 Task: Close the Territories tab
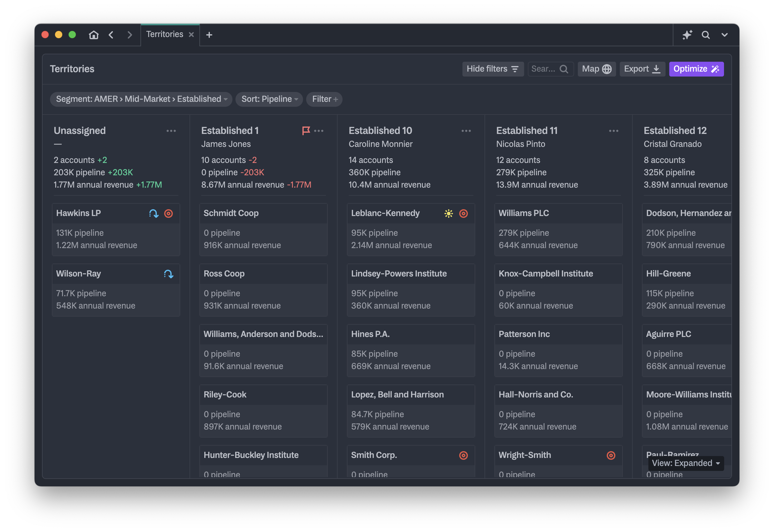click(x=191, y=35)
